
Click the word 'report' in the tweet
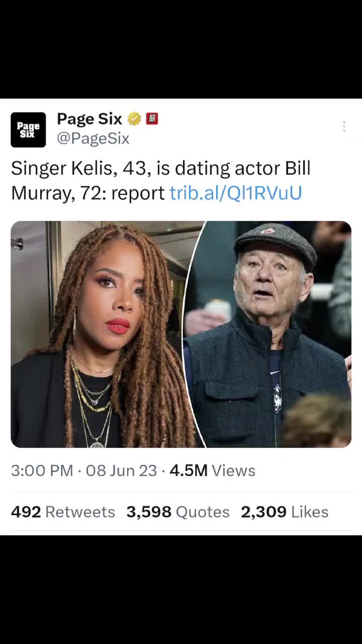(x=138, y=193)
